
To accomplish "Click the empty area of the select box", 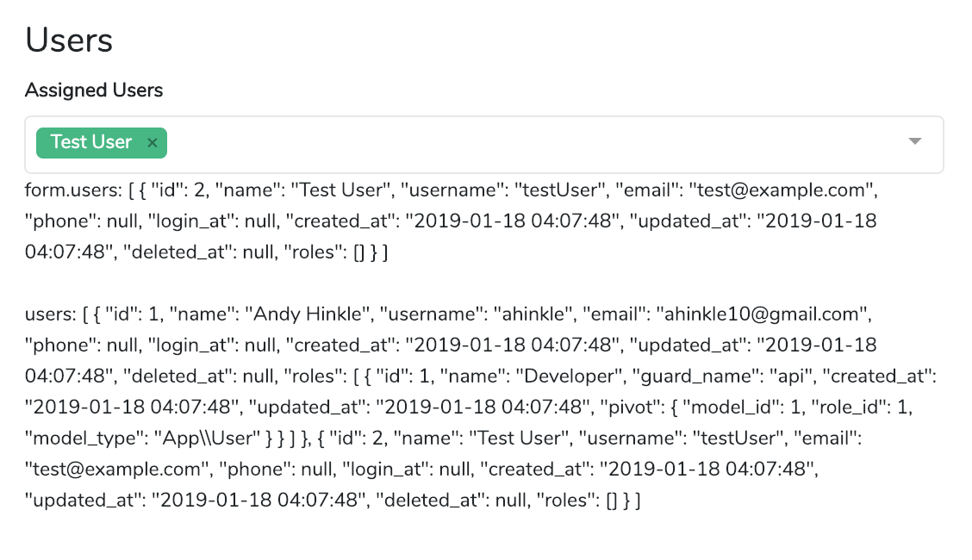I will (517, 143).
